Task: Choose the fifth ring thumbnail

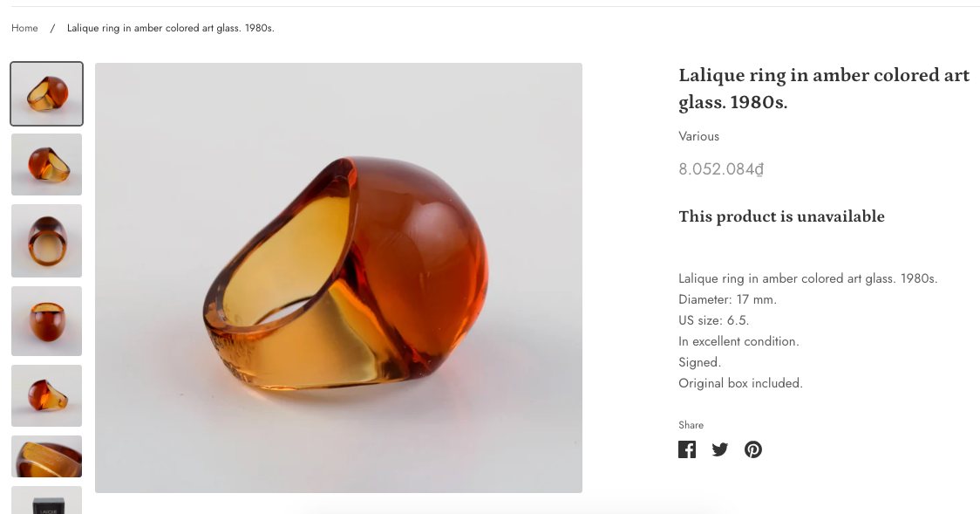Action: coord(46,395)
